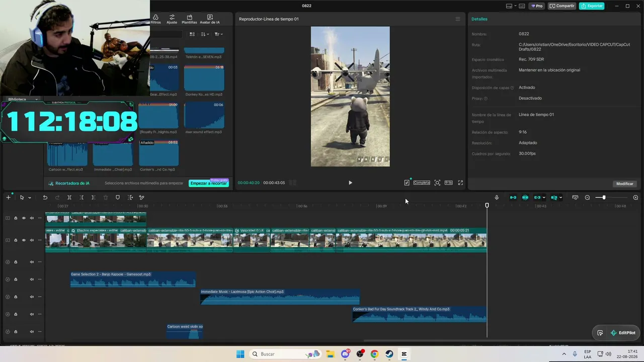Image resolution: width=644 pixels, height=362 pixels.
Task: Open the sort options dropdown in media library
Action: [205, 34]
